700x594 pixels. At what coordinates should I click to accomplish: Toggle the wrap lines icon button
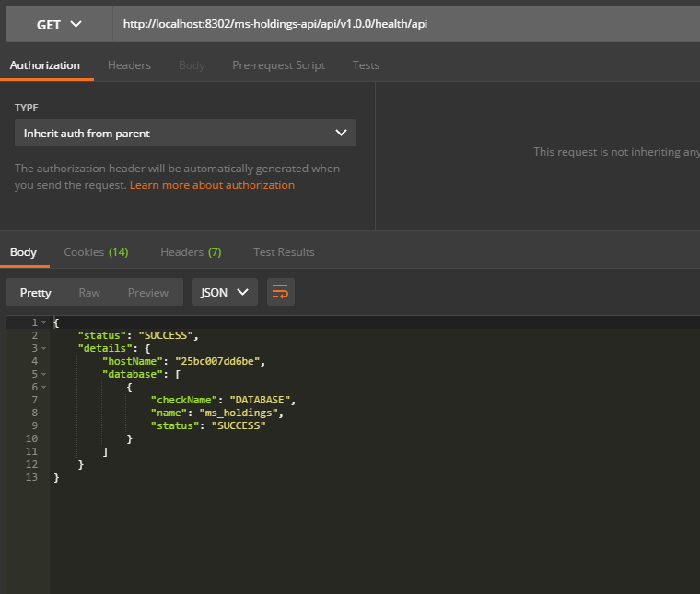pos(280,292)
